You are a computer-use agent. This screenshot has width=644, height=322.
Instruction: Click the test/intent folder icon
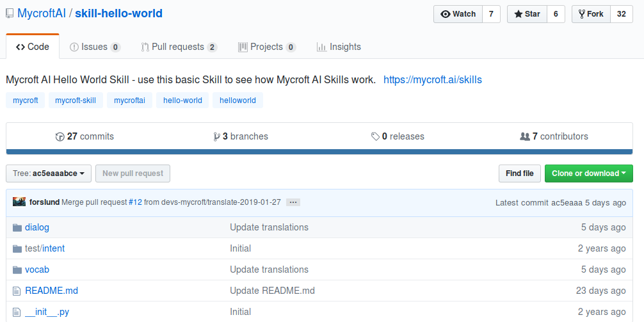click(17, 249)
